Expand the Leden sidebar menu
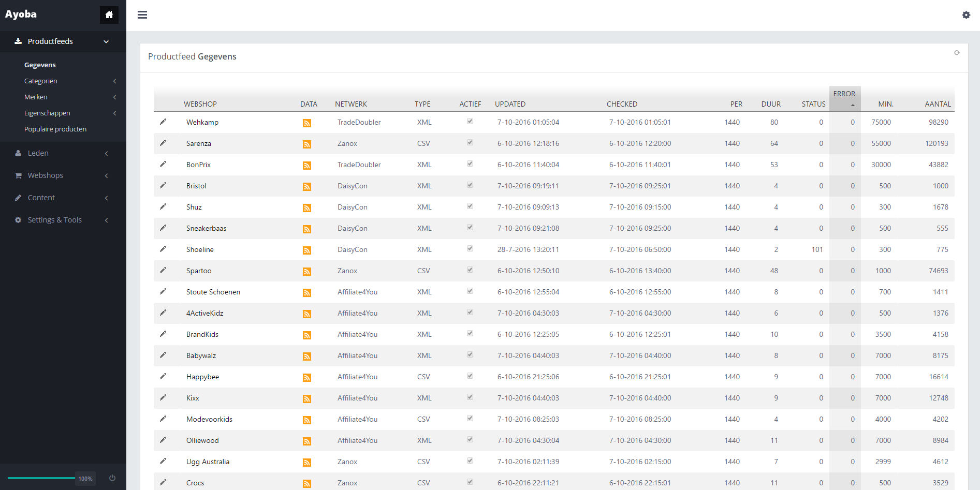The image size is (980, 490). 63,153
